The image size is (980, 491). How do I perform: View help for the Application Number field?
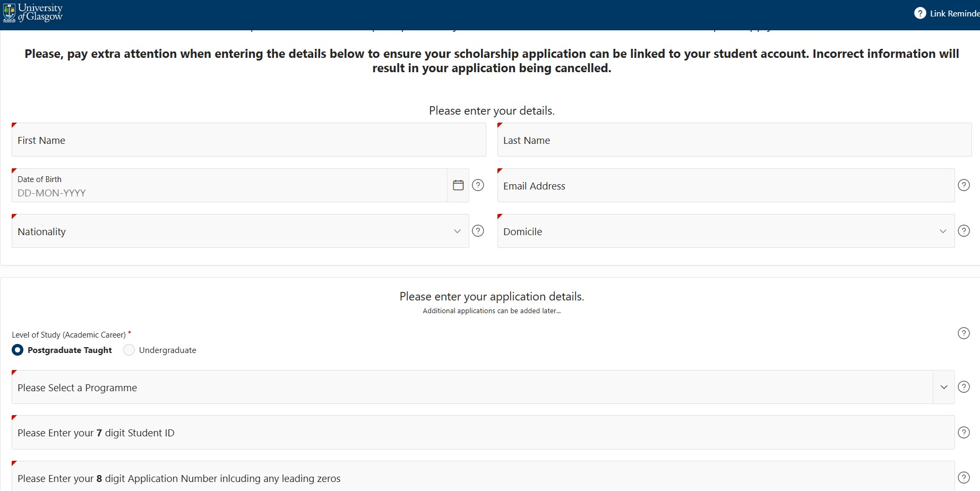[x=964, y=478]
